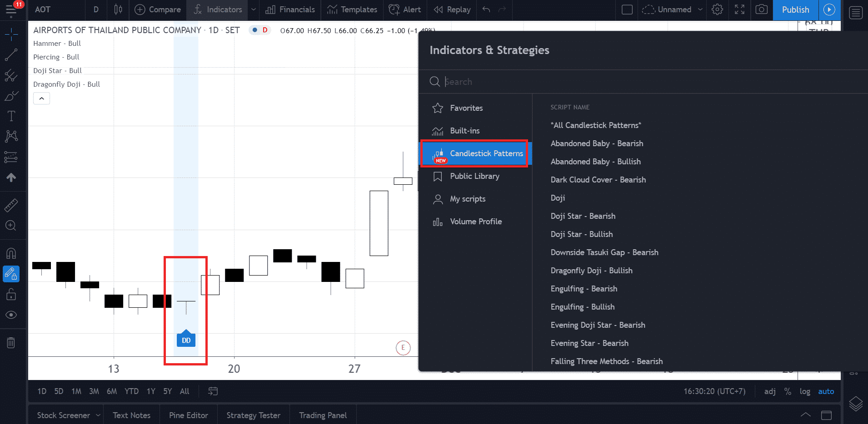This screenshot has width=868, height=424.
Task: Toggle log scale
Action: point(805,391)
